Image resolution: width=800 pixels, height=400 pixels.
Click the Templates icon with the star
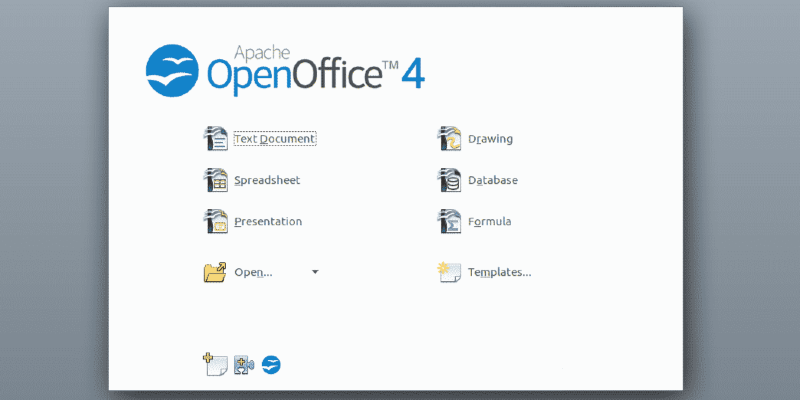pos(450,272)
